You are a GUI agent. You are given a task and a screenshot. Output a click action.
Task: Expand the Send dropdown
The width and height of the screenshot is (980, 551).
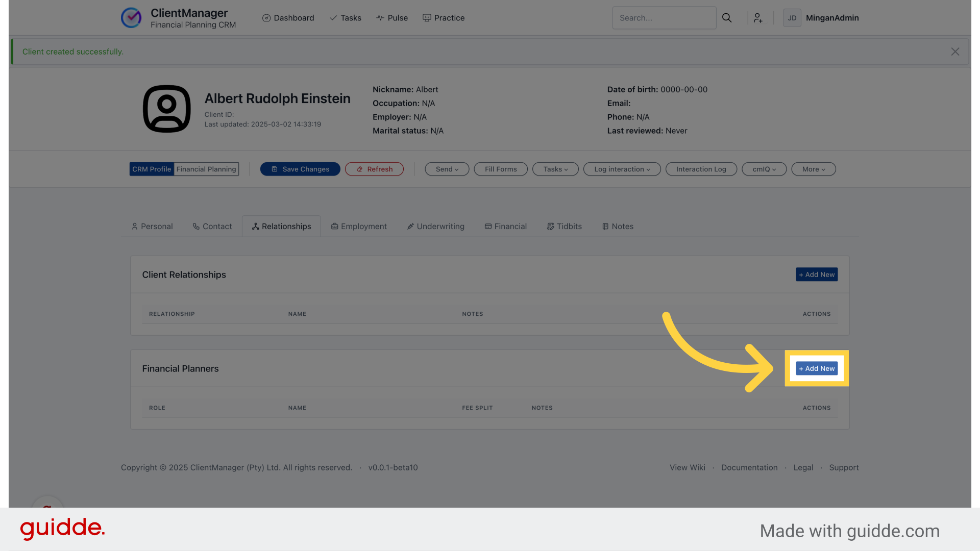(x=447, y=169)
